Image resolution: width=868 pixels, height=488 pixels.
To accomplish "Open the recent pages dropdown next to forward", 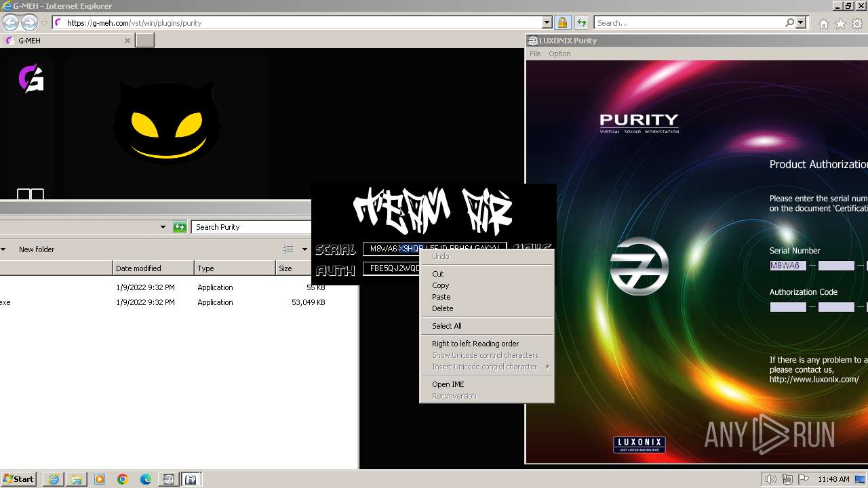I will [44, 23].
